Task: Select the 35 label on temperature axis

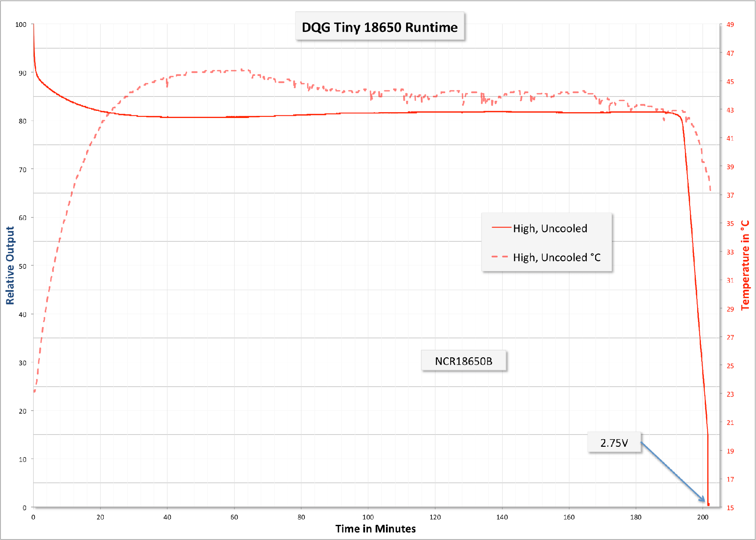Action: [x=730, y=223]
